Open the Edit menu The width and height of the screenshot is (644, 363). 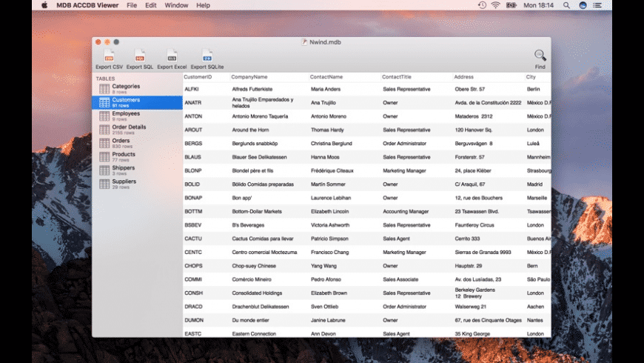pos(151,5)
